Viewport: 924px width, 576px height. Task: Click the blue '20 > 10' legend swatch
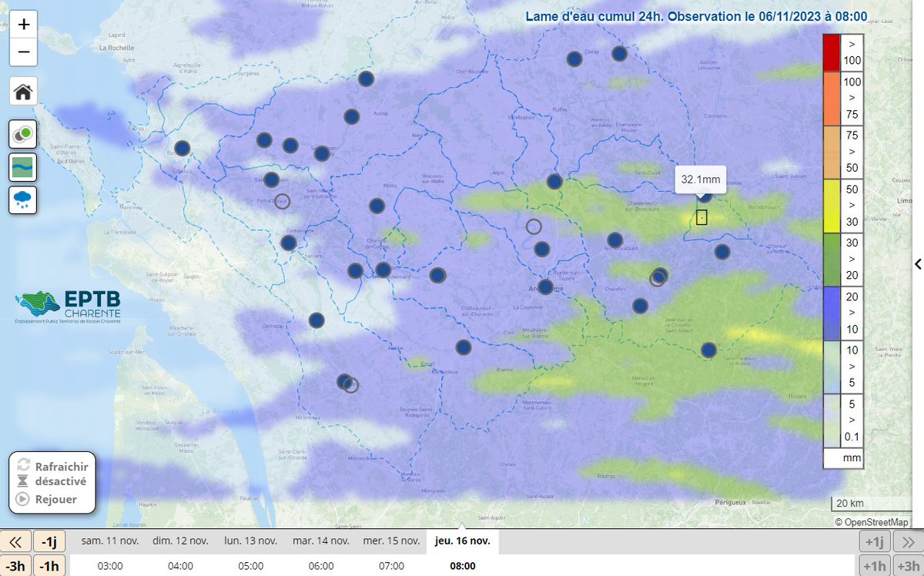(831, 313)
